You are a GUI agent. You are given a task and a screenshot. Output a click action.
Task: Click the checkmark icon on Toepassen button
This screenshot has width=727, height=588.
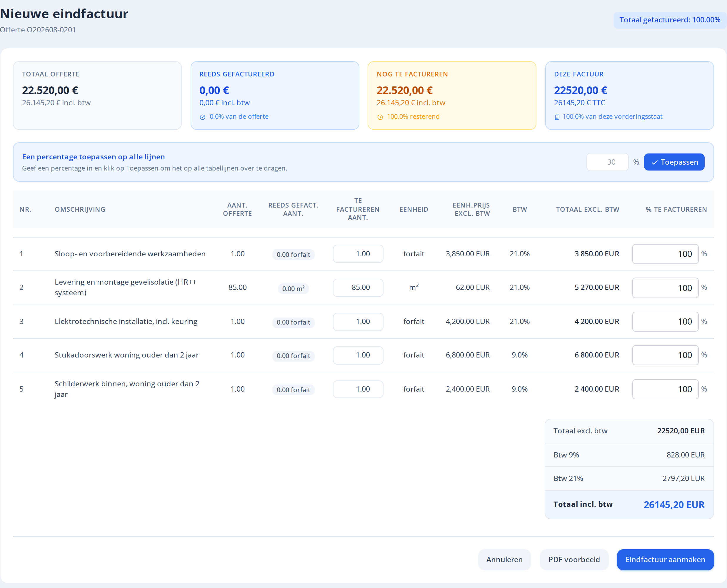[654, 162]
